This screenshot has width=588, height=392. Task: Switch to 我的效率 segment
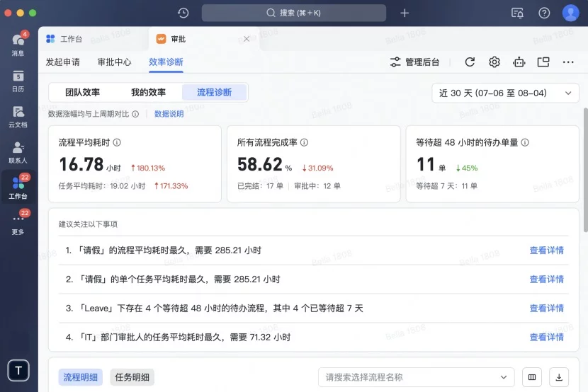148,93
